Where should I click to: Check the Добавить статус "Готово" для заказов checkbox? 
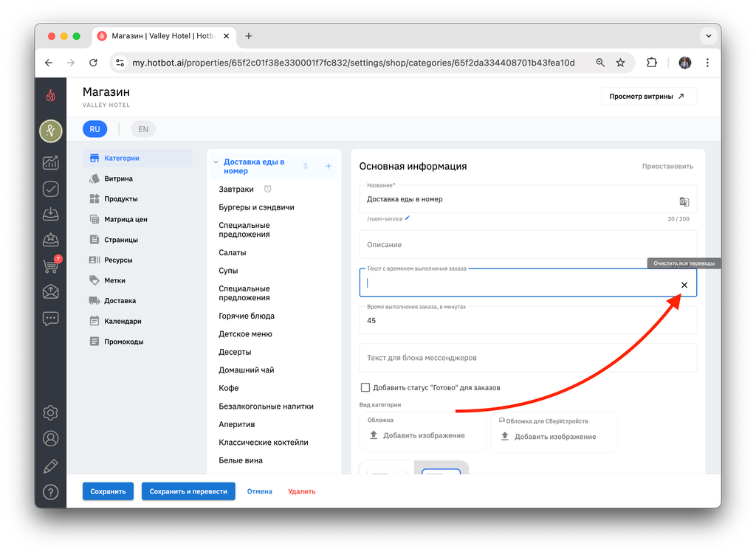(x=365, y=387)
